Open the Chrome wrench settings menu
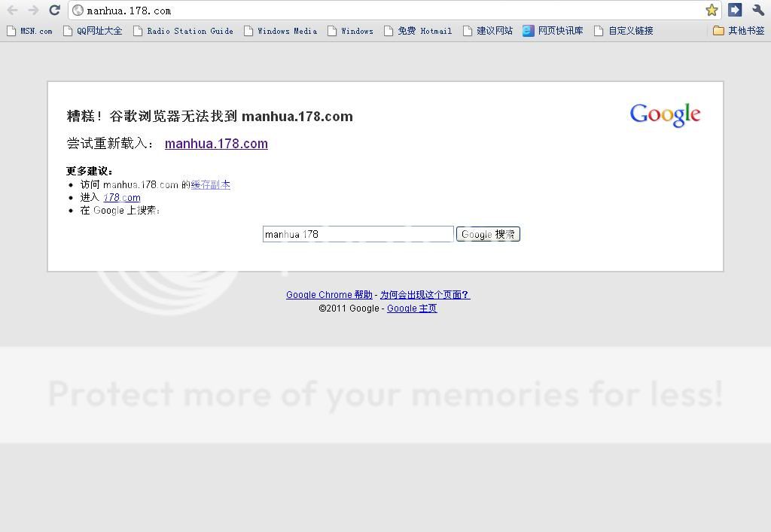Viewport: 771px width, 532px height. pyautogui.click(x=757, y=10)
